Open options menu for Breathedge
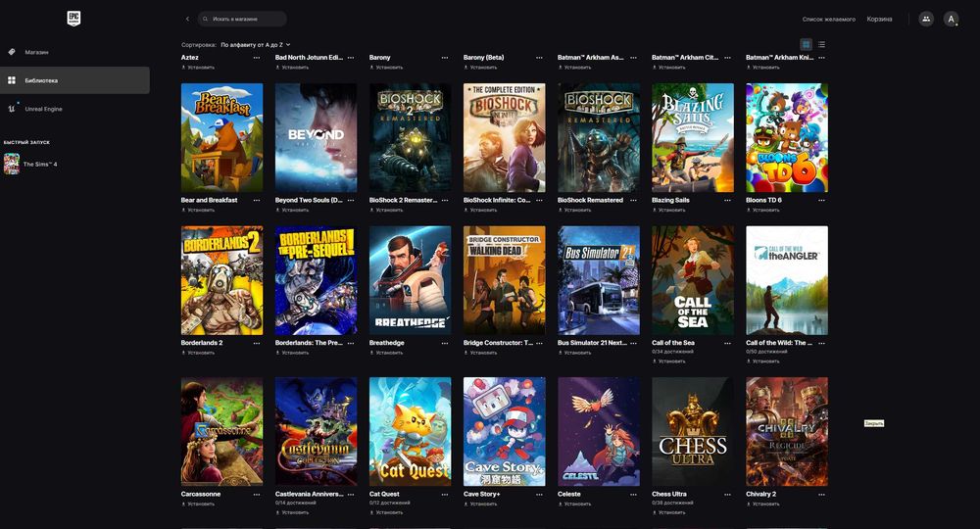 coord(445,343)
